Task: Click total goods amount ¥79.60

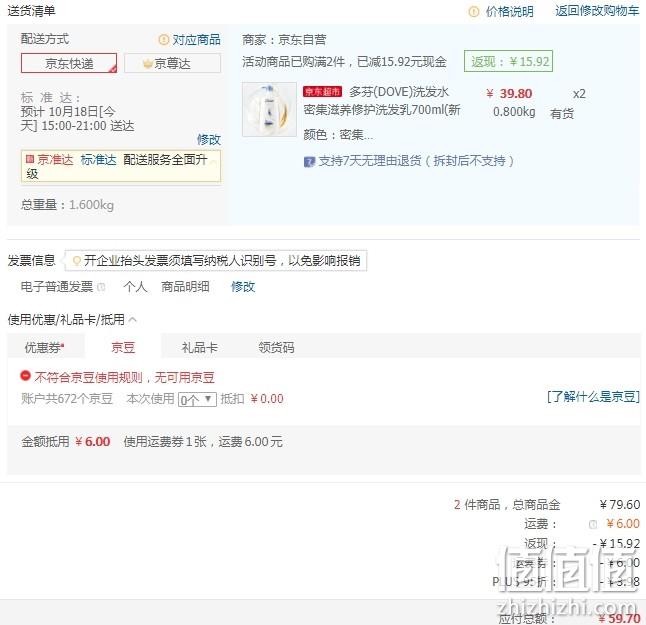Action: click(x=620, y=505)
